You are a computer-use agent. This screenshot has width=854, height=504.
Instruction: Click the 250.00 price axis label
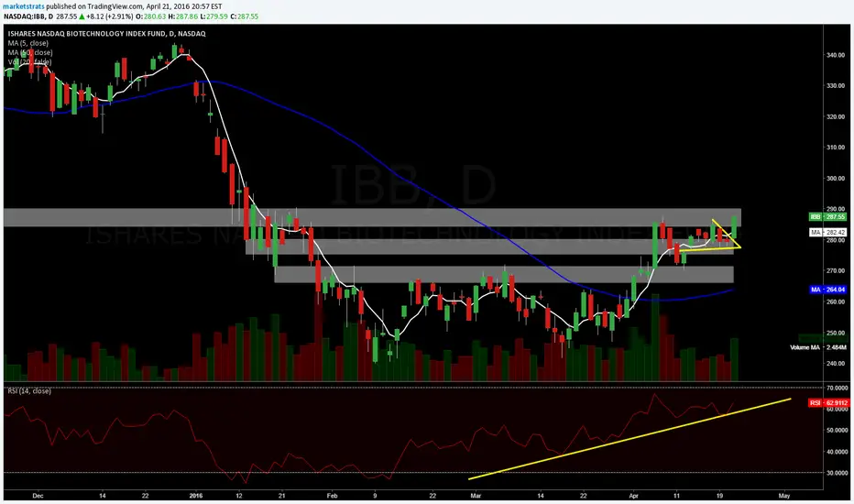836,333
